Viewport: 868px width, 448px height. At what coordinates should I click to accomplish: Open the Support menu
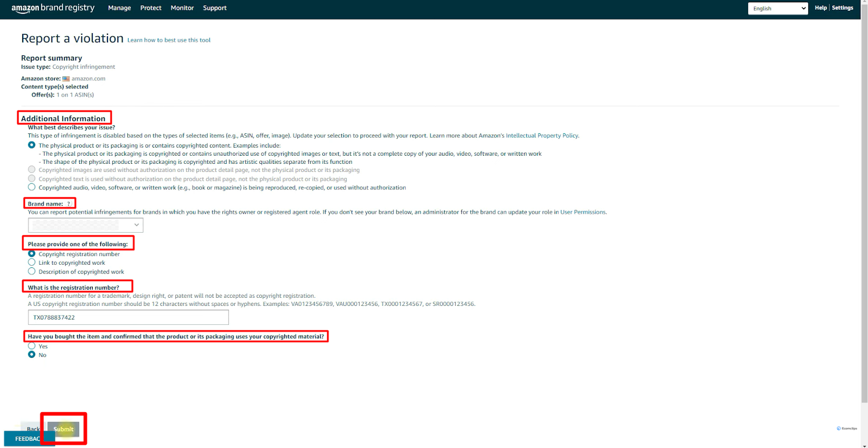(215, 8)
